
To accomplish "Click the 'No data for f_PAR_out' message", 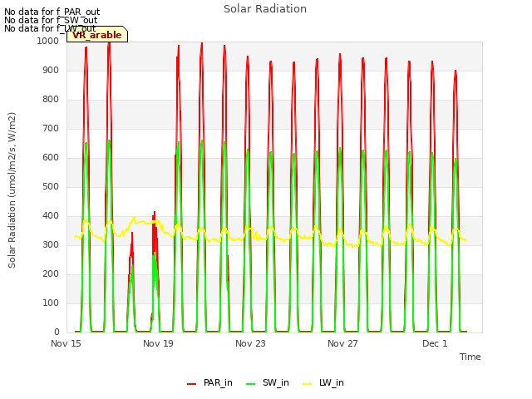I will pos(52,12).
